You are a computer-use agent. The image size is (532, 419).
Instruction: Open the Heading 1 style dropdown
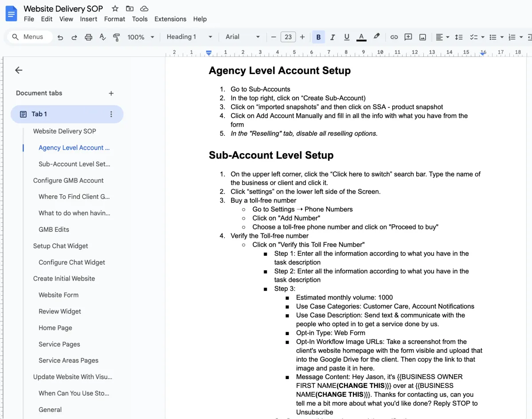tap(190, 37)
